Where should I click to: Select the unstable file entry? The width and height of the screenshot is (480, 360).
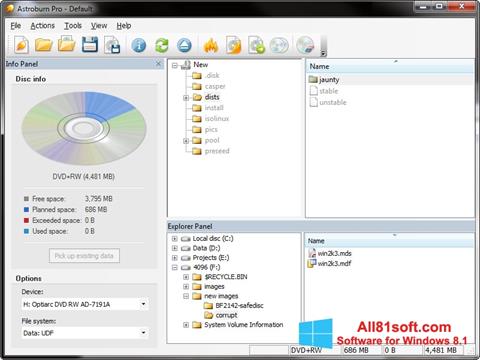click(333, 102)
